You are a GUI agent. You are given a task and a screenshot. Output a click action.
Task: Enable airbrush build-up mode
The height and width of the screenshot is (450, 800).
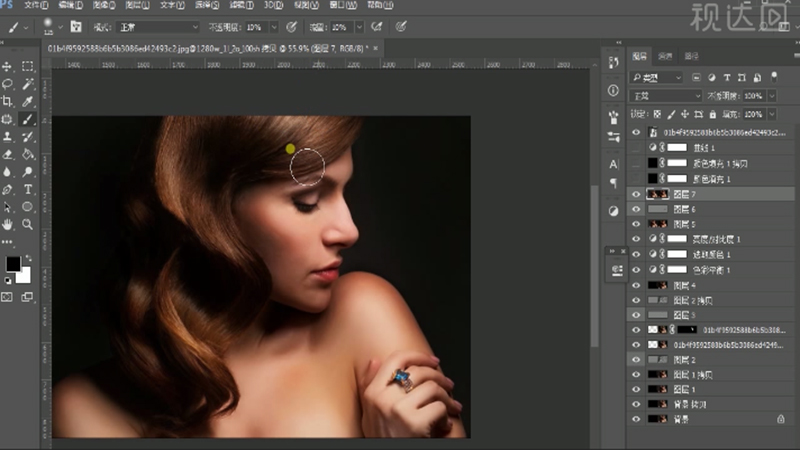coord(377,27)
